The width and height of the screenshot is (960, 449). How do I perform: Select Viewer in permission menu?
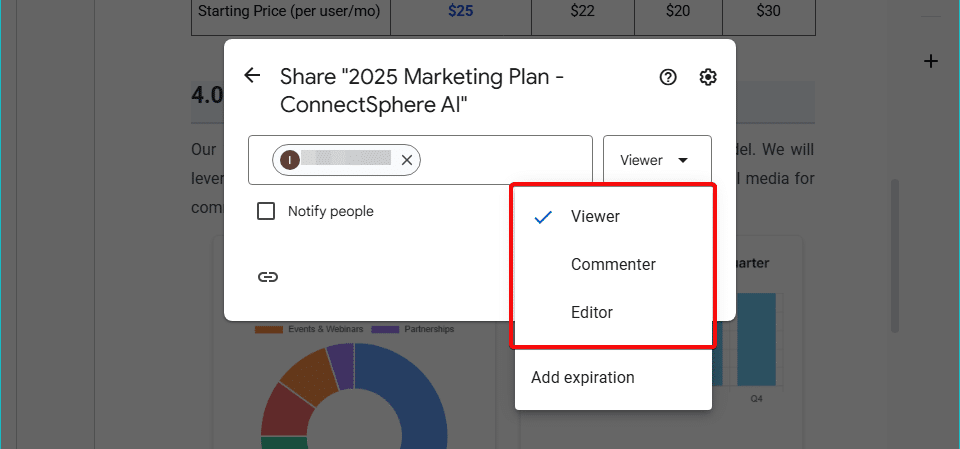click(x=613, y=216)
